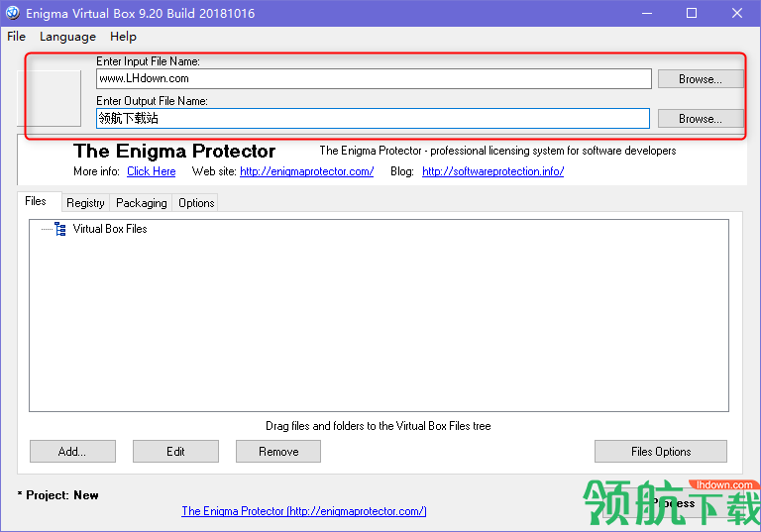This screenshot has width=761, height=532.
Task: Switch to the Packaging tab
Action: (x=142, y=203)
